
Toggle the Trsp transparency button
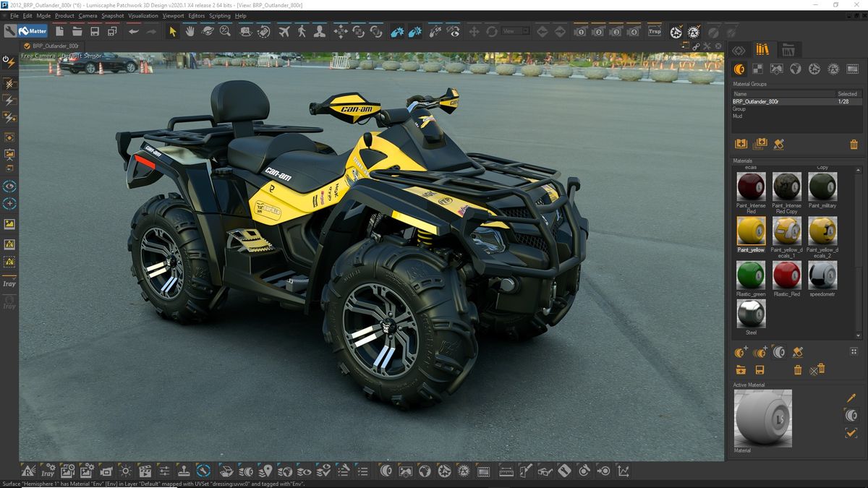[x=654, y=31]
